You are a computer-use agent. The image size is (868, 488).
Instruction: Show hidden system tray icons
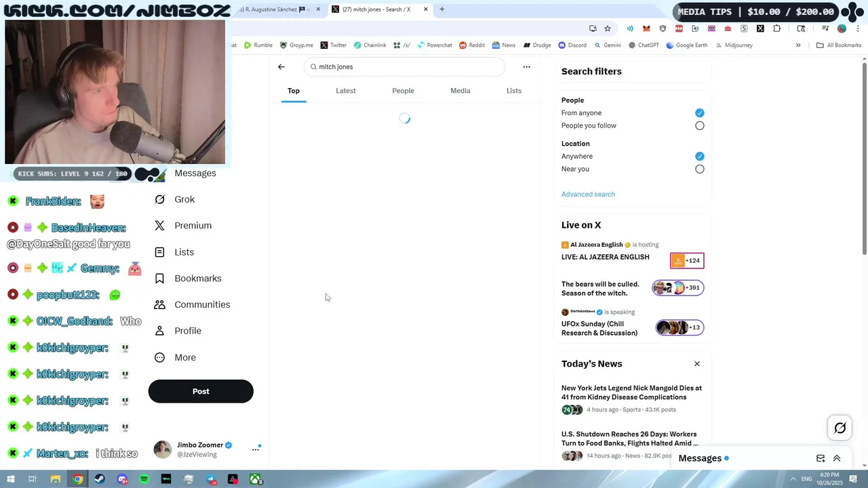793,479
